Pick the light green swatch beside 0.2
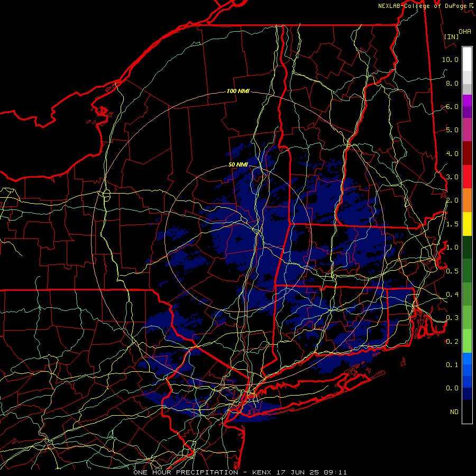476x476 pixels. point(467,341)
